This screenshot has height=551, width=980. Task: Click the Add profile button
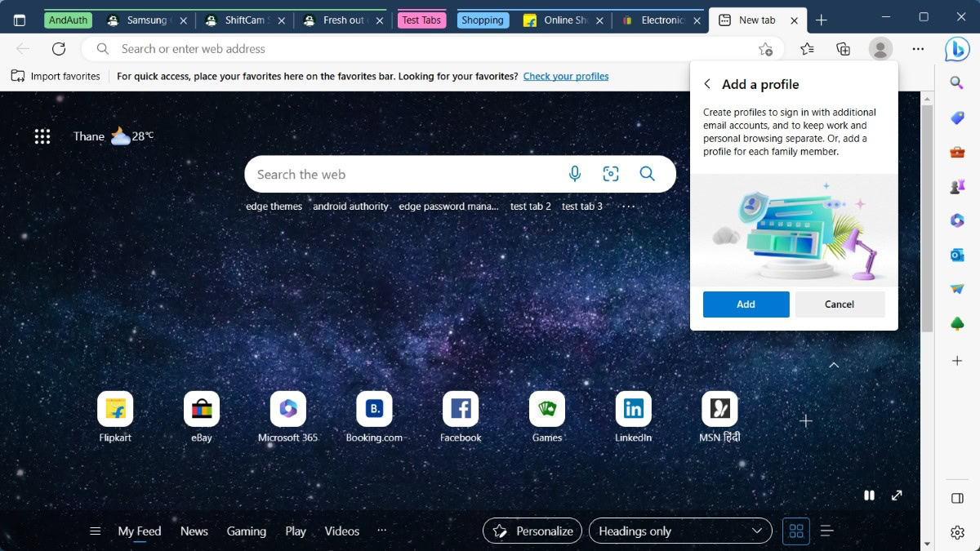(x=746, y=304)
